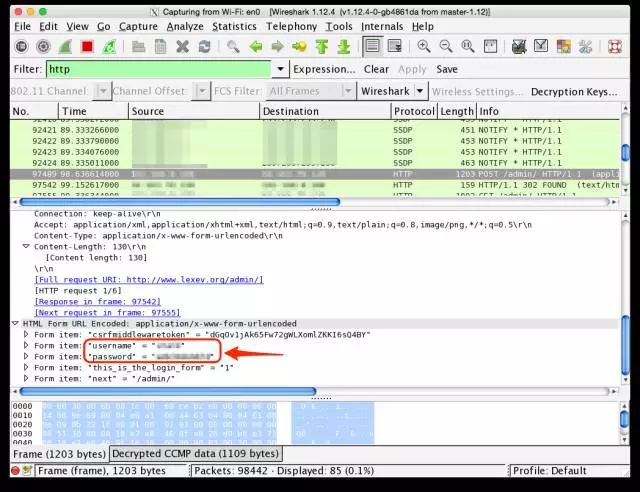Screen dimensions: 640x492
Task: Open the Wireshark decryption mode dropdown
Action: tap(421, 91)
